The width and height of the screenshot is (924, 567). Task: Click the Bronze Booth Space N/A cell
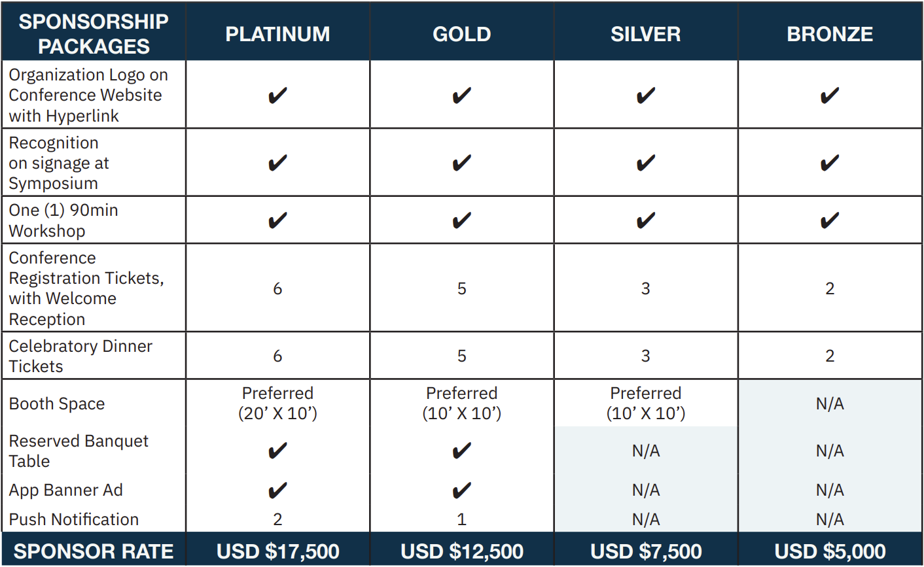point(830,404)
